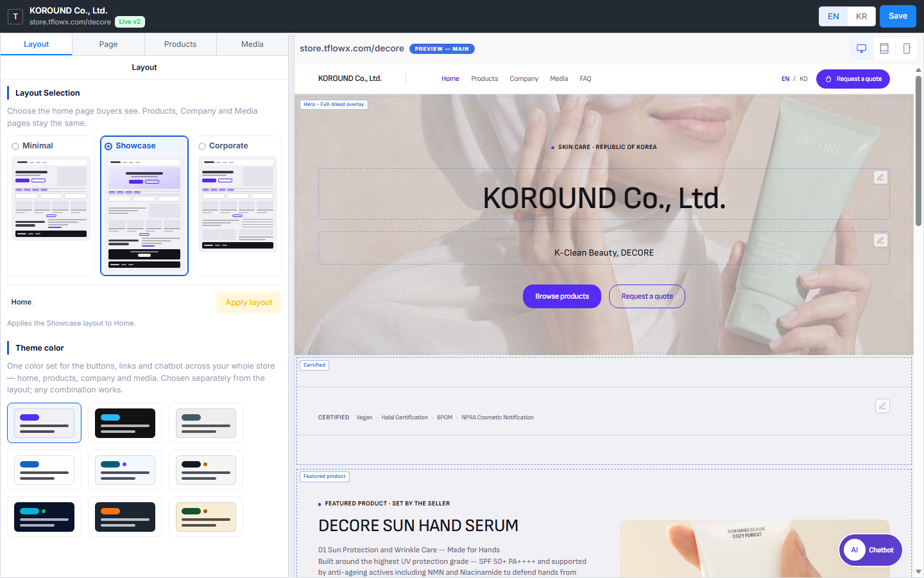Open the Page tab

108,44
